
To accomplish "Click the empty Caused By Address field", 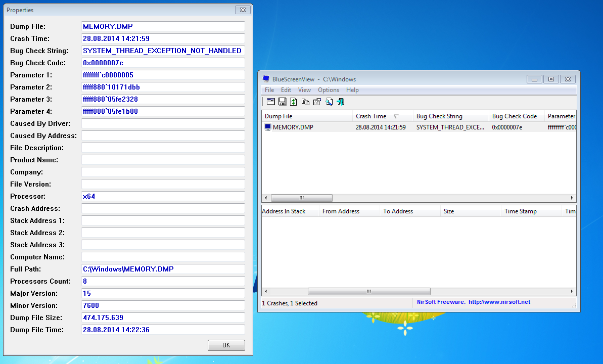I will [x=163, y=135].
